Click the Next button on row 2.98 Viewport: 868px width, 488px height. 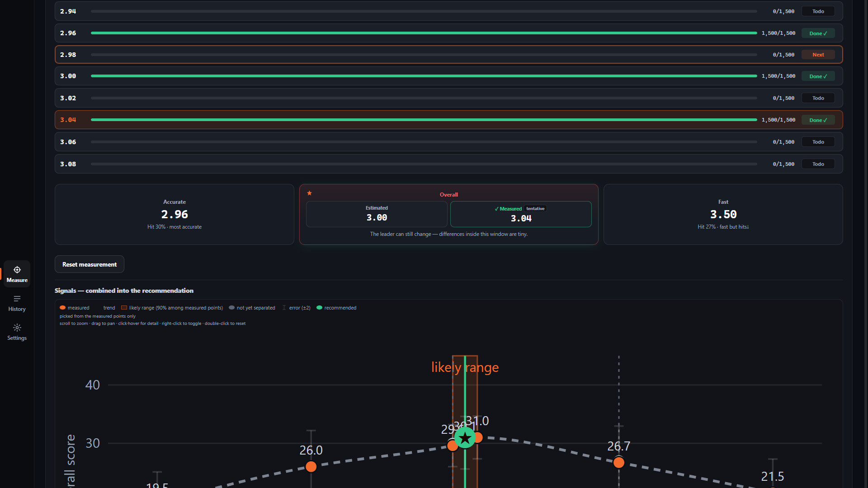[818, 55]
